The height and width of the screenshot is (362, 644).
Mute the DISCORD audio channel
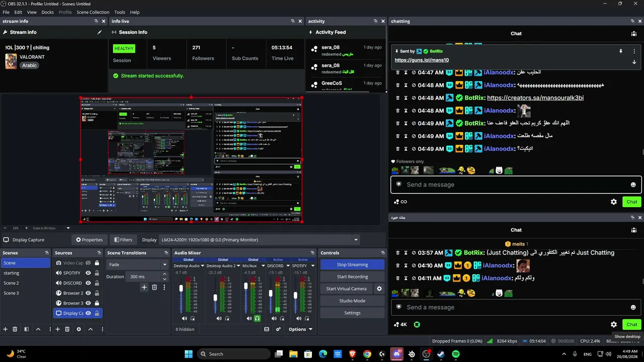pos(274,318)
